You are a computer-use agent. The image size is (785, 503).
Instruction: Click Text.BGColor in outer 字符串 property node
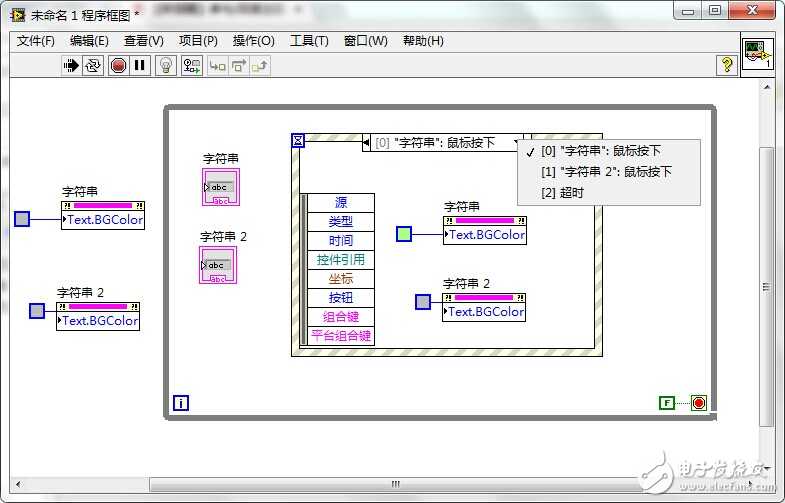pyautogui.click(x=105, y=220)
